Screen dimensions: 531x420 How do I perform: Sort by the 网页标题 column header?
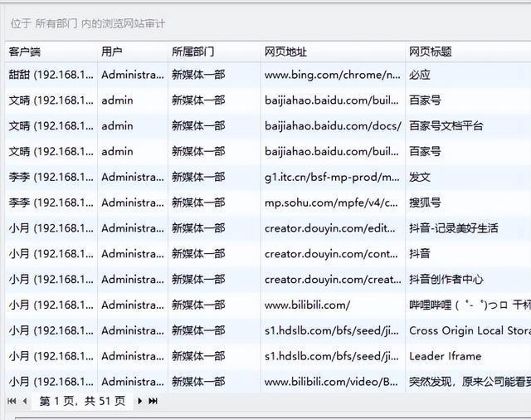468,51
